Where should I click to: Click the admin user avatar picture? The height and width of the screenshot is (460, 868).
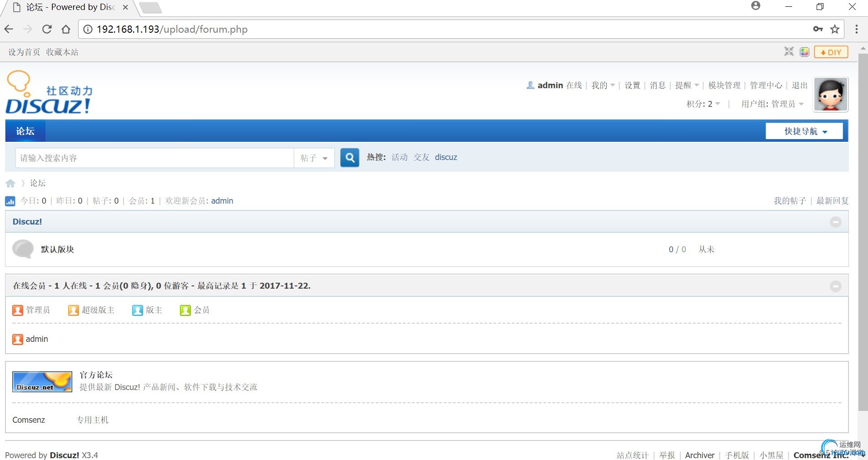(x=831, y=94)
